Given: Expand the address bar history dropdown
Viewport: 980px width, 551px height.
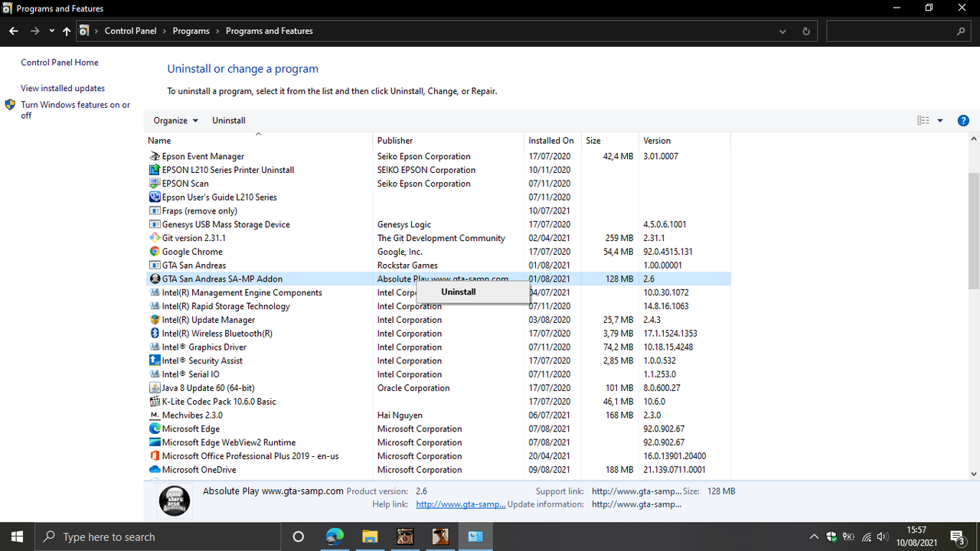Looking at the screenshot, I should [x=782, y=31].
